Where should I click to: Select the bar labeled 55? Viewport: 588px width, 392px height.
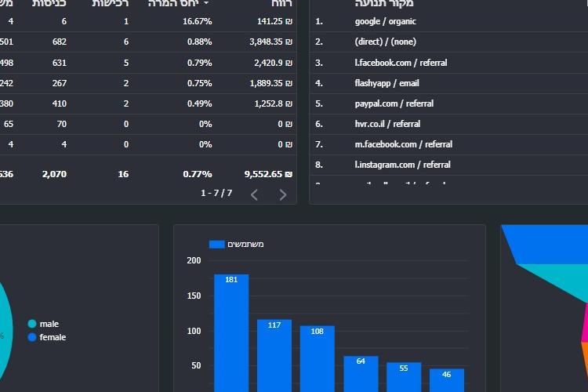(x=404, y=377)
